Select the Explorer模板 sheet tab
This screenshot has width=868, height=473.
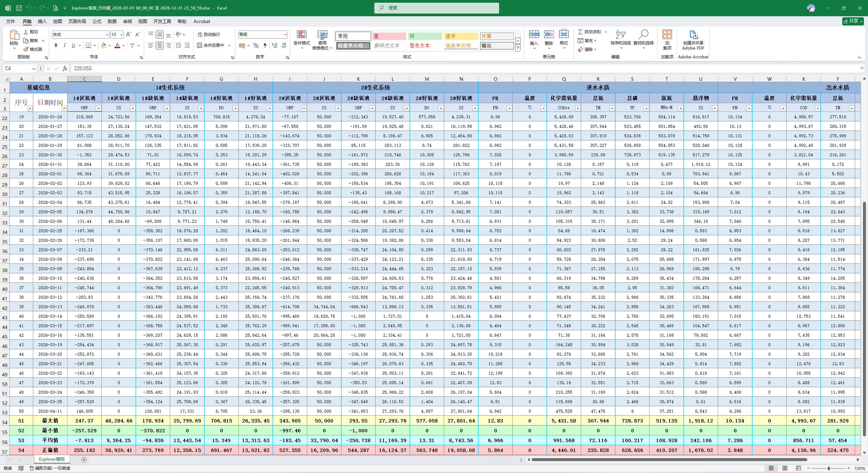click(x=52, y=459)
